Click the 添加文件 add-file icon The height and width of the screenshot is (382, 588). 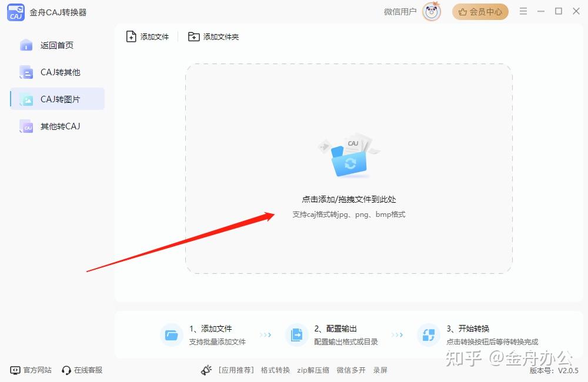point(132,36)
